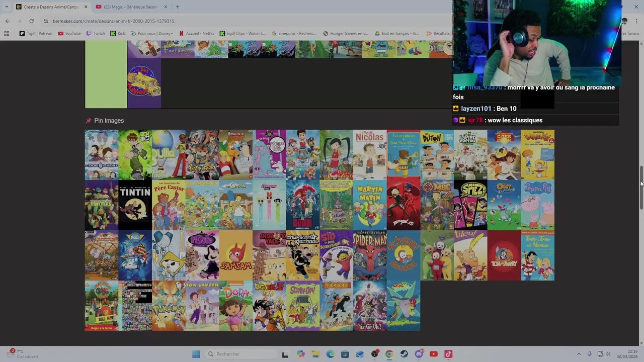Viewport: 644px width, 362px height.
Task: Open Google Chrome from the taskbar
Action: 389,354
